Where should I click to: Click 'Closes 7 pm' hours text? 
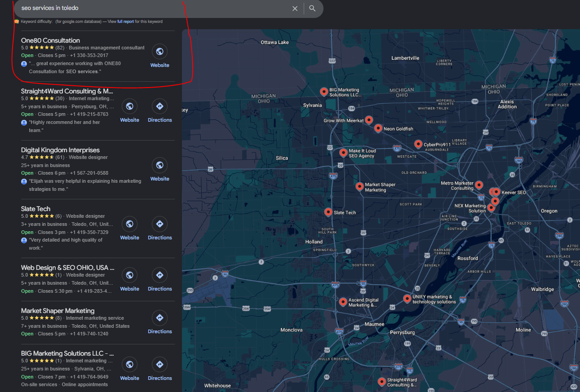52,377
